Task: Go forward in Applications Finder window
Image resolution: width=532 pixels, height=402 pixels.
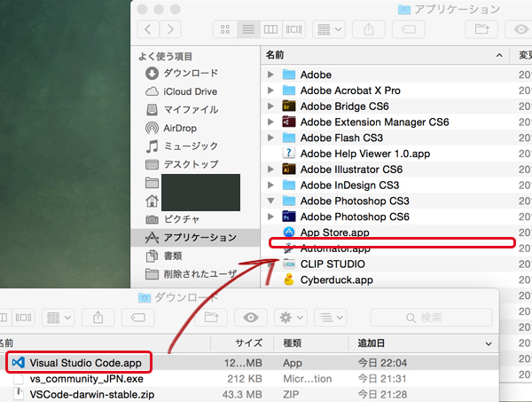Action: tap(170, 29)
